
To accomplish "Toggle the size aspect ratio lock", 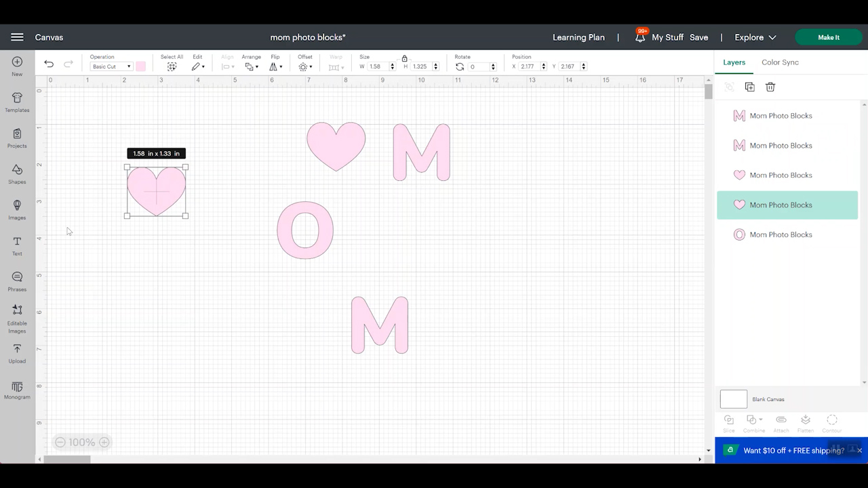I will tap(404, 58).
